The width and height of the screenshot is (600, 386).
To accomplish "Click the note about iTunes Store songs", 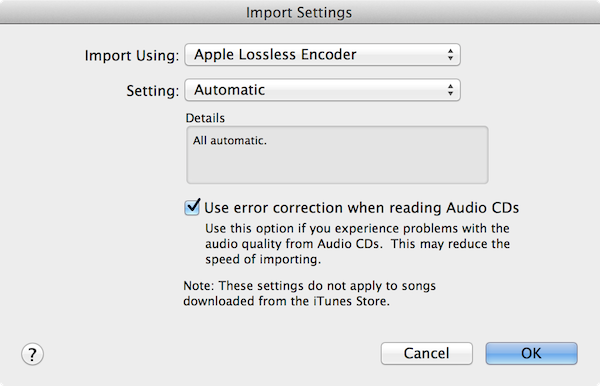I will pyautogui.click(x=309, y=293).
